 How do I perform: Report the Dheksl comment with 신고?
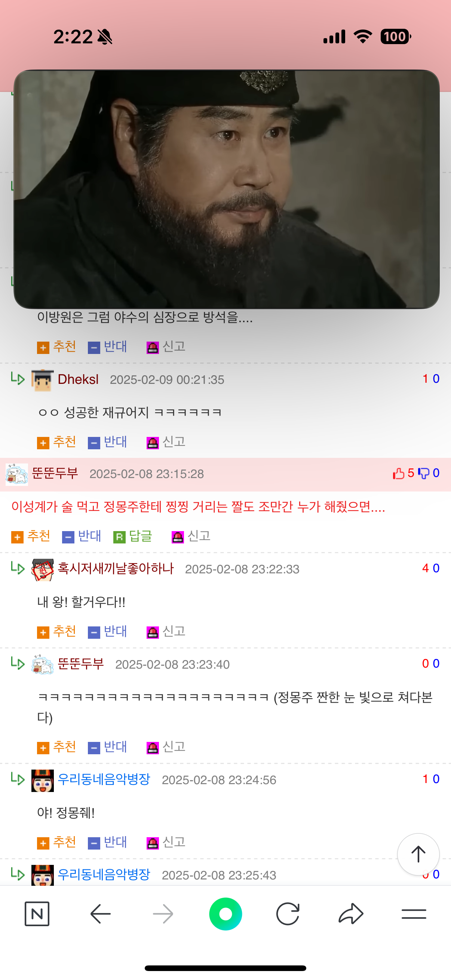coord(166,442)
